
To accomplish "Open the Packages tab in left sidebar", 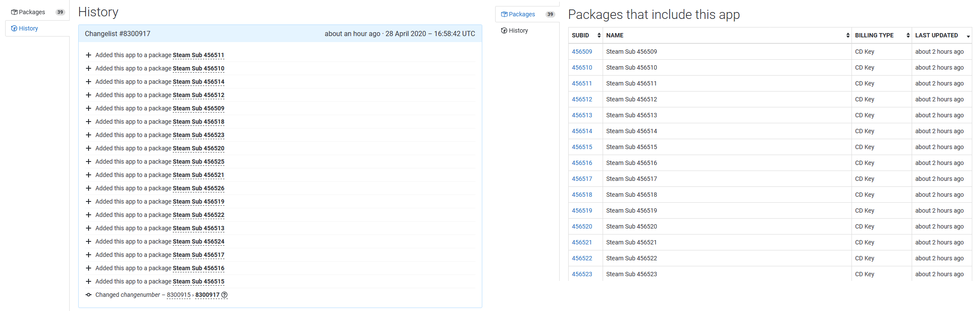I will click(37, 12).
